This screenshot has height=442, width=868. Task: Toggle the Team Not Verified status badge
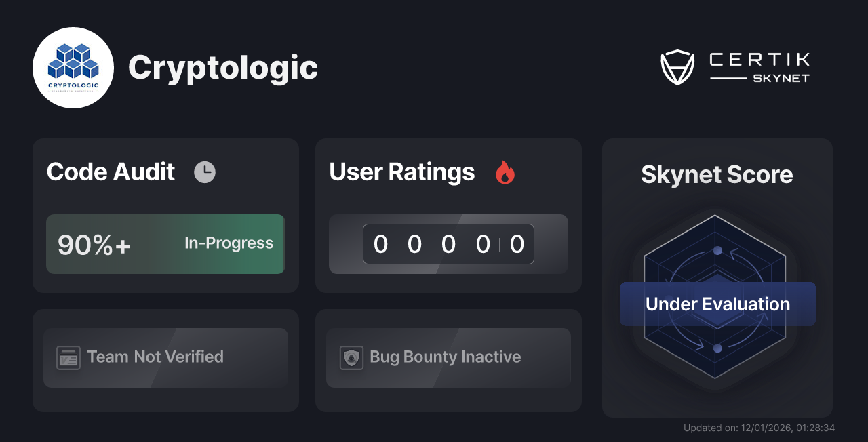coord(165,357)
